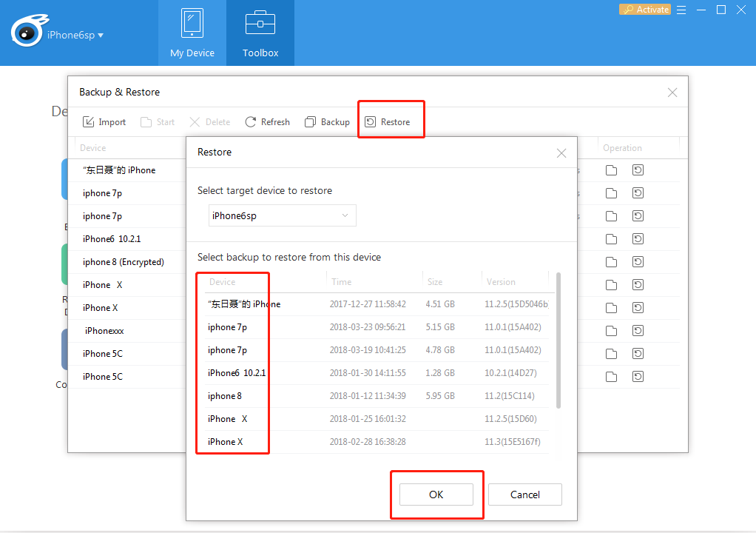The width and height of the screenshot is (756, 533).
Task: Open folder icon for first iphone 7p row
Action: tap(611, 193)
